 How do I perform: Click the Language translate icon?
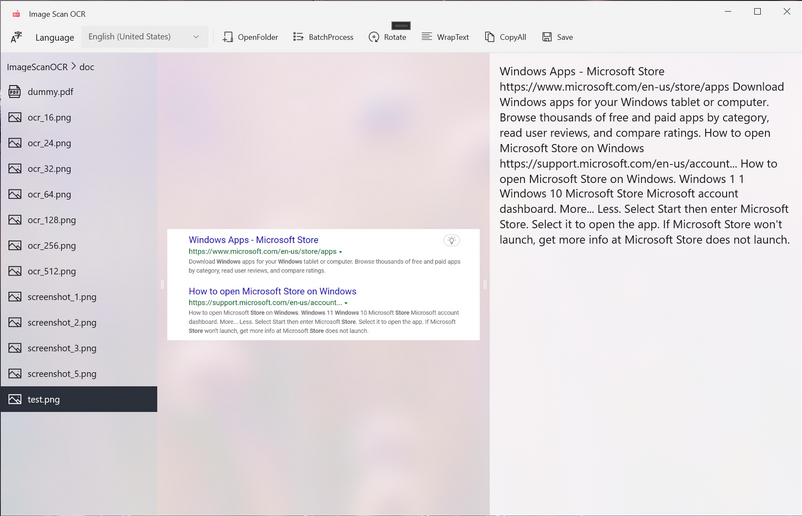tap(16, 37)
